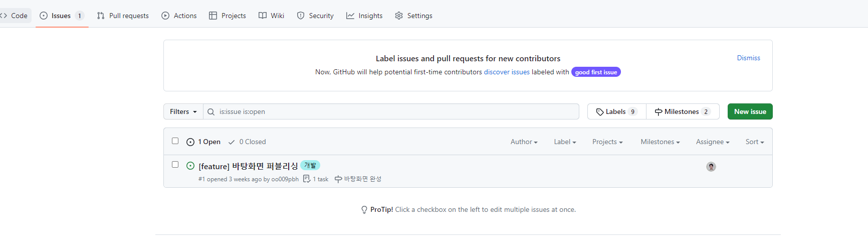The image size is (868, 246).
Task: Show the 0 Closed issues
Action: (x=247, y=142)
